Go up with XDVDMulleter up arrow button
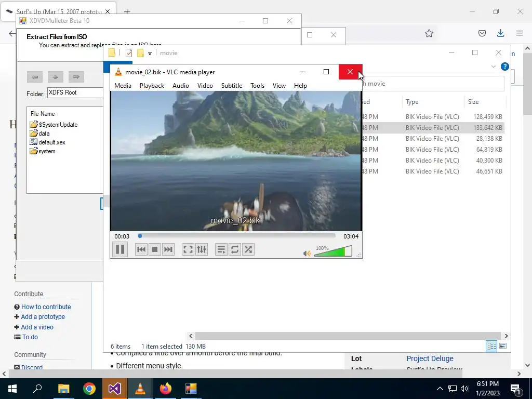Screen dimensions: 532x399 click(55, 77)
